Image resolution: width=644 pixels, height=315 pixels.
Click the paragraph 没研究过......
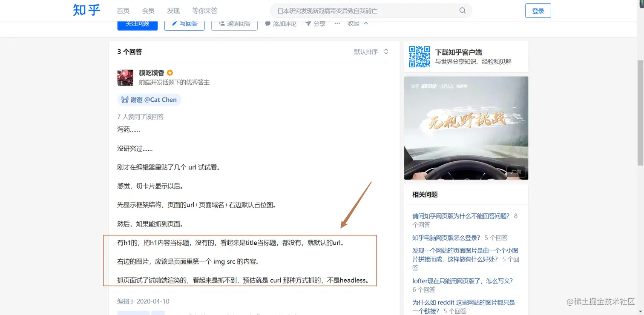135,149
